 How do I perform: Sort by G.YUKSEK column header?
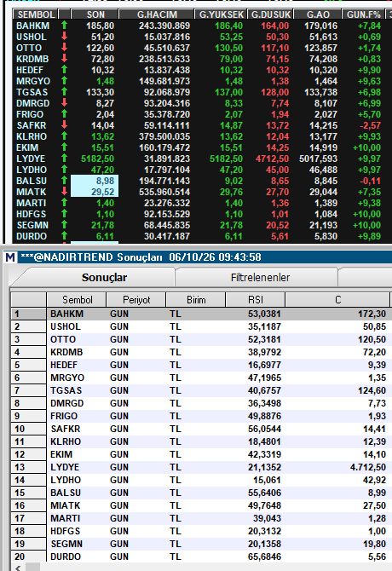tap(221, 14)
